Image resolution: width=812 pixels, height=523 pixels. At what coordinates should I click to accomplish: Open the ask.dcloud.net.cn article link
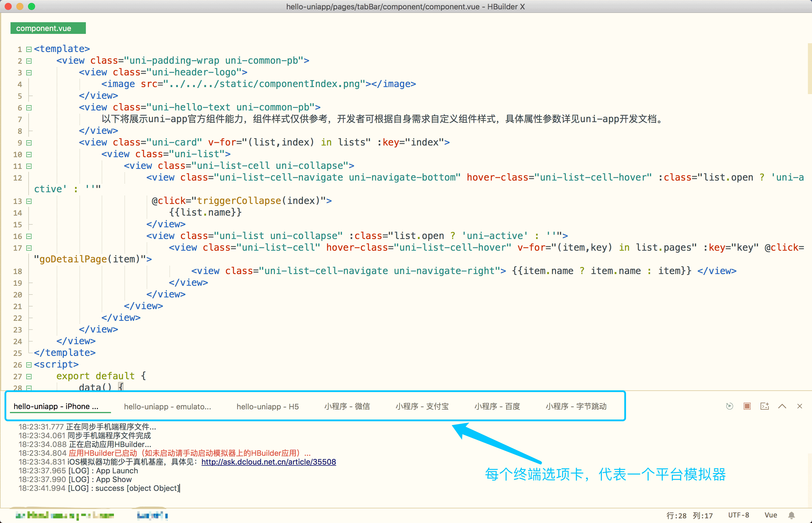268,462
